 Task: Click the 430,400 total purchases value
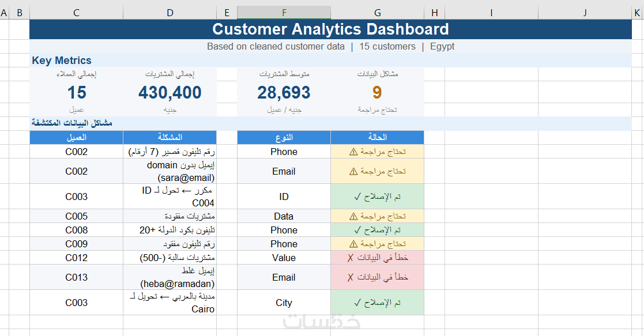[x=170, y=92]
